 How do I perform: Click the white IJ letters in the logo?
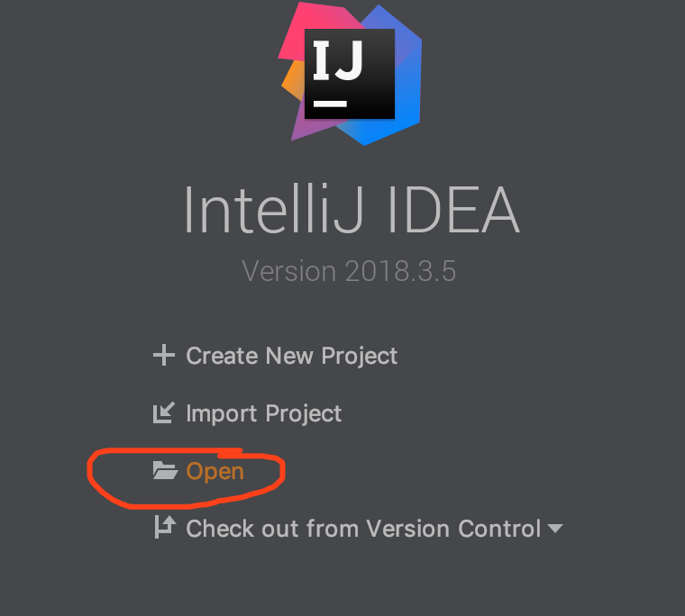[338, 60]
